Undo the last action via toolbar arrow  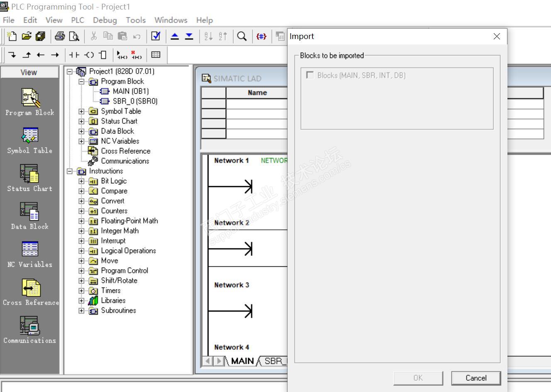pos(137,37)
